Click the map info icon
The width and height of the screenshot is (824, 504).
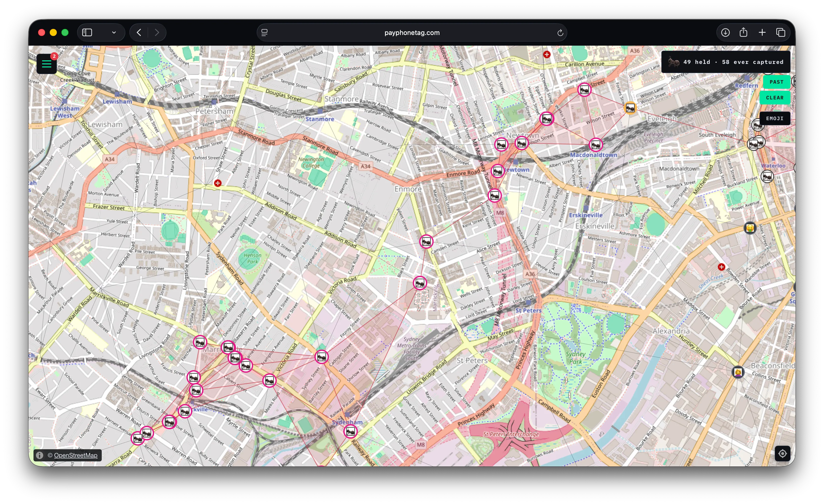pyautogui.click(x=40, y=455)
